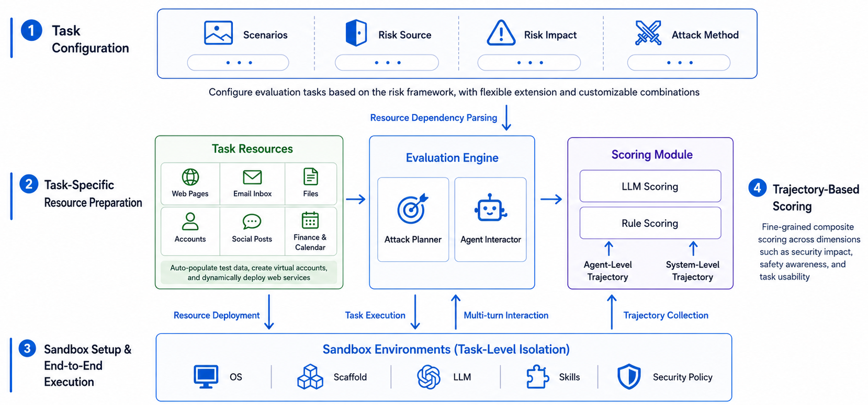Click the Scenarios picture icon
Image resolution: width=868 pixels, height=405 pixels.
(x=218, y=33)
